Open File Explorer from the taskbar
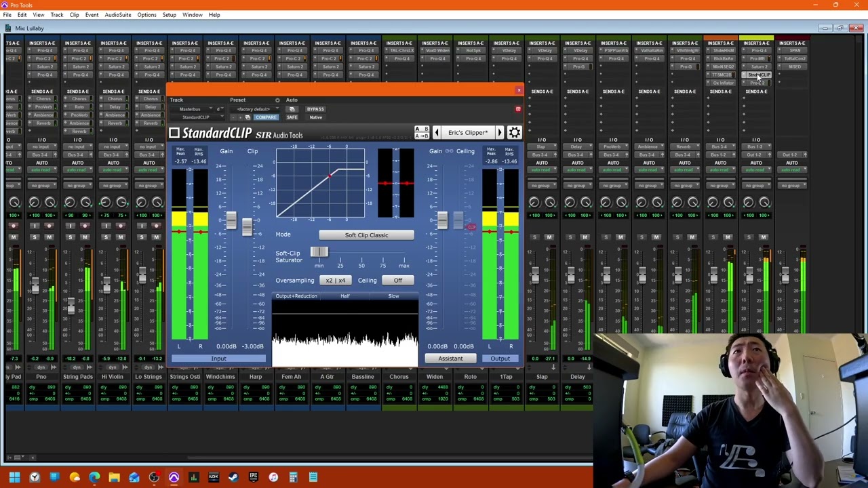This screenshot has width=868, height=488. [x=114, y=477]
